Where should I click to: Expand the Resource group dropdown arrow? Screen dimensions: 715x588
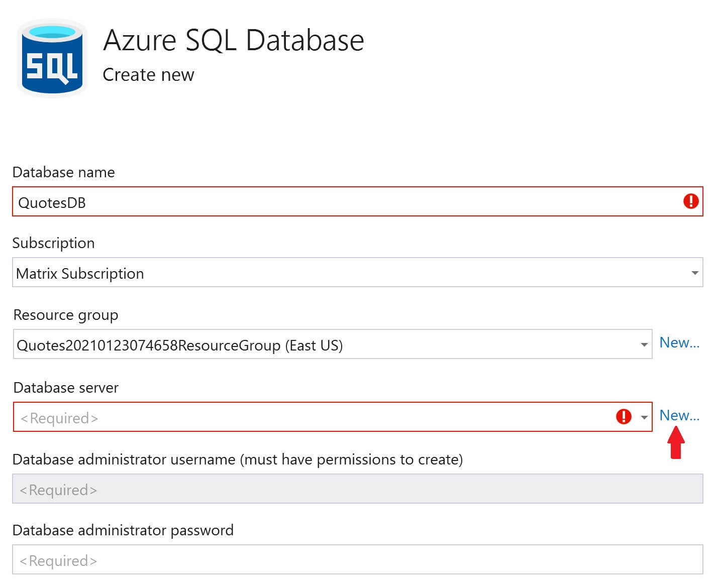644,345
